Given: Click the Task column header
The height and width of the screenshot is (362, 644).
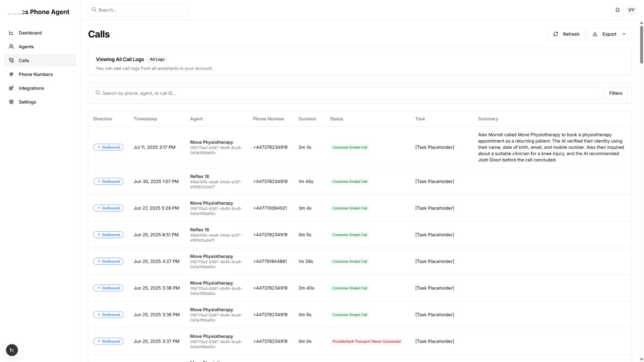Looking at the screenshot, I should point(420,119).
